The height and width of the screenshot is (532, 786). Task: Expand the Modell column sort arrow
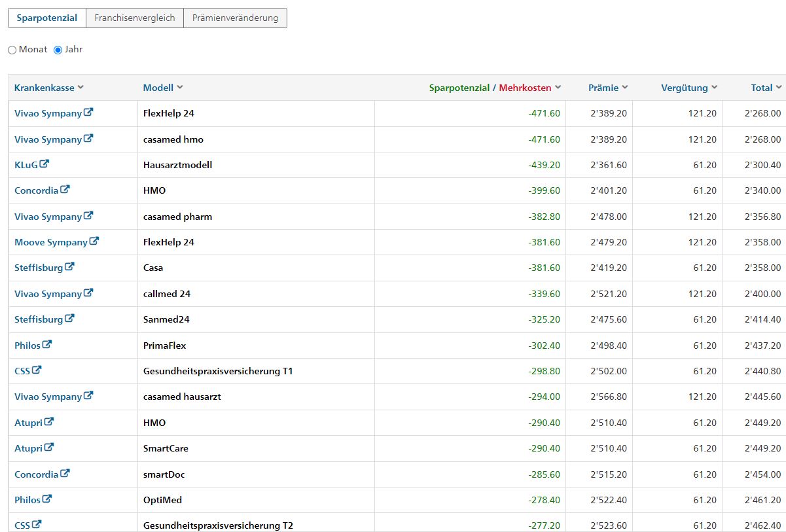180,88
